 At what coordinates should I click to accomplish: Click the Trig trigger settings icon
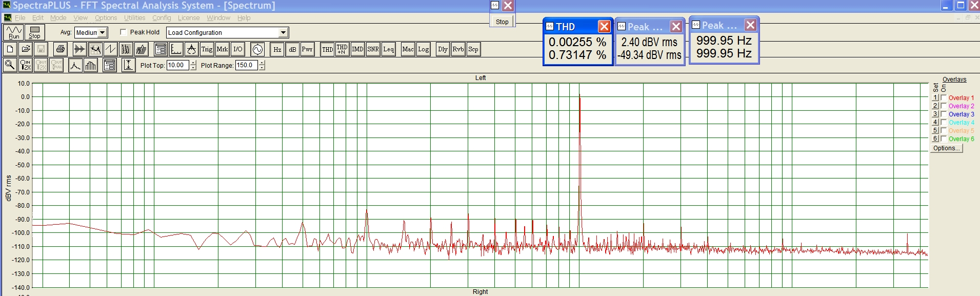tap(207, 49)
